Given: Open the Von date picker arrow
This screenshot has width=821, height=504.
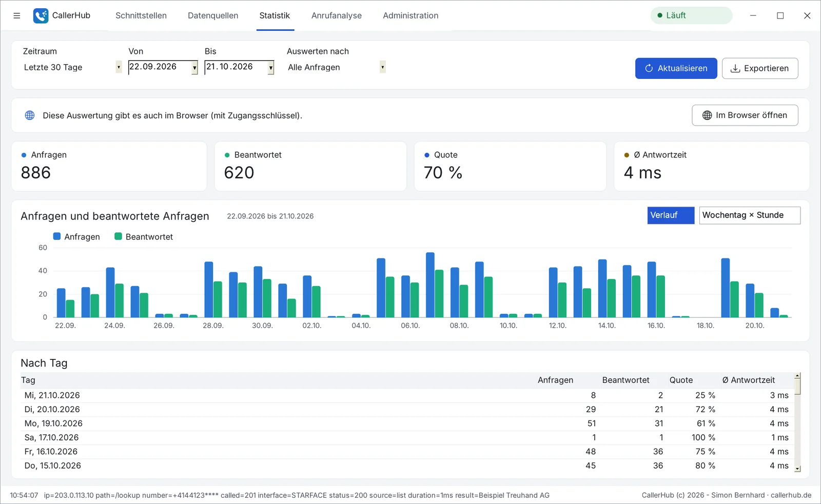Looking at the screenshot, I should click(194, 68).
